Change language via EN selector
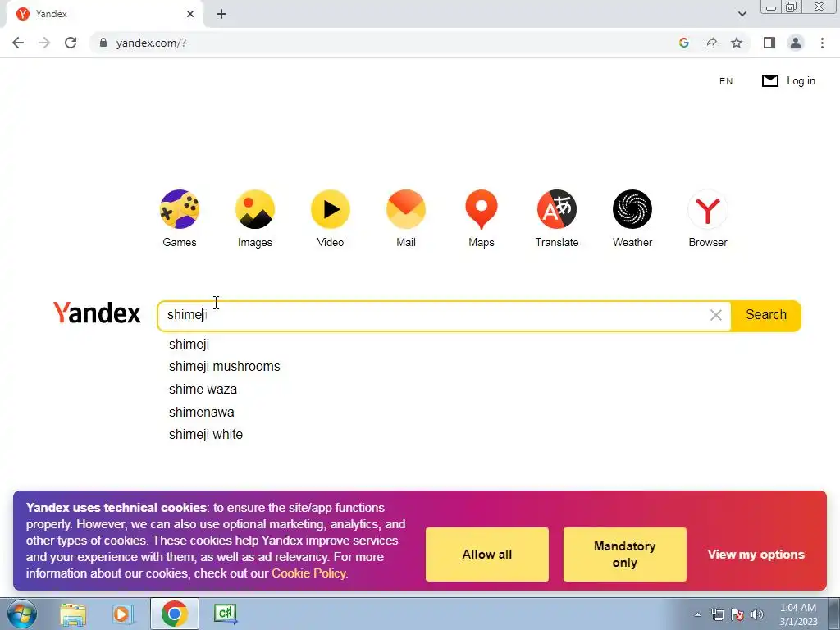Viewport: 840px width, 630px height. [726, 81]
